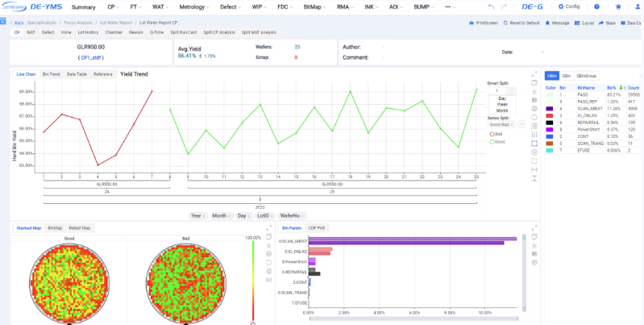Image resolution: width=644 pixels, height=325 pixels.
Task: Open the CDF Plot tab
Action: coord(315,228)
